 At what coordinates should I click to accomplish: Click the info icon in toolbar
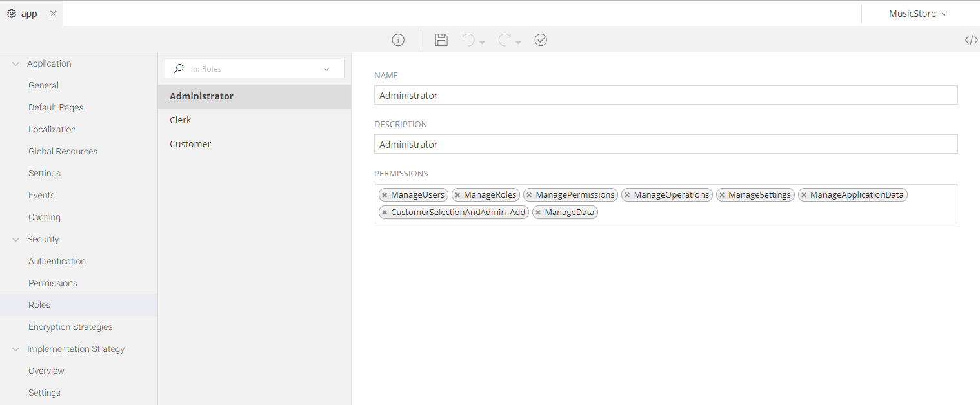tap(398, 40)
